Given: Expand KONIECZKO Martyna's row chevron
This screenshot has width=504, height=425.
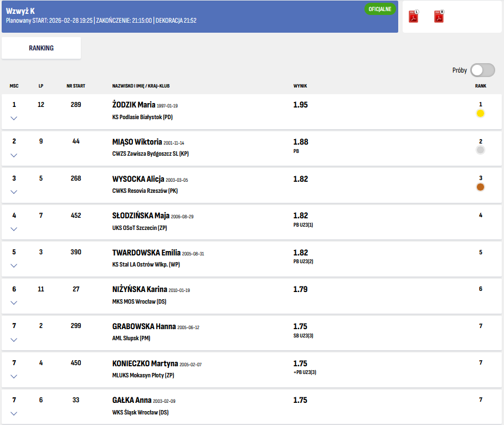Looking at the screenshot, I should (14, 376).
